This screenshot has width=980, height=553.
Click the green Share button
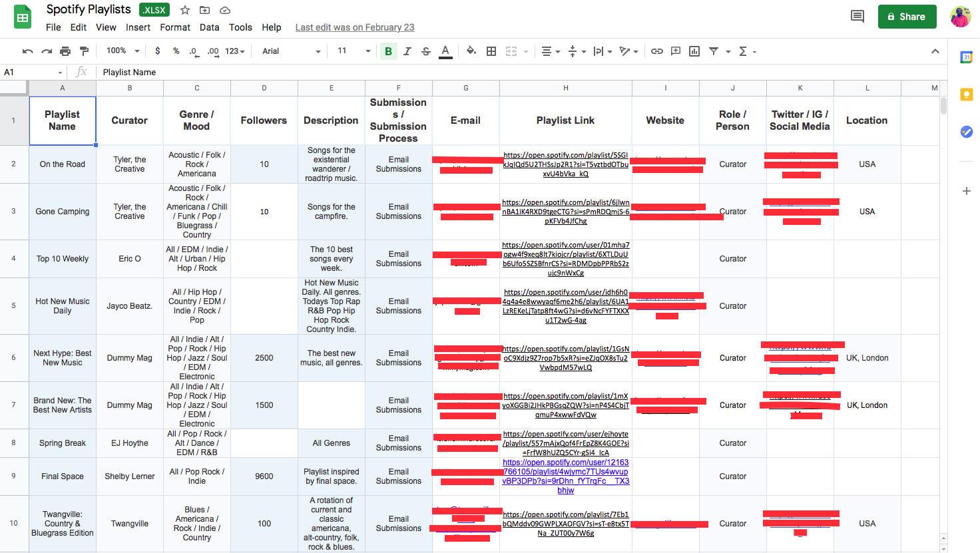907,16
